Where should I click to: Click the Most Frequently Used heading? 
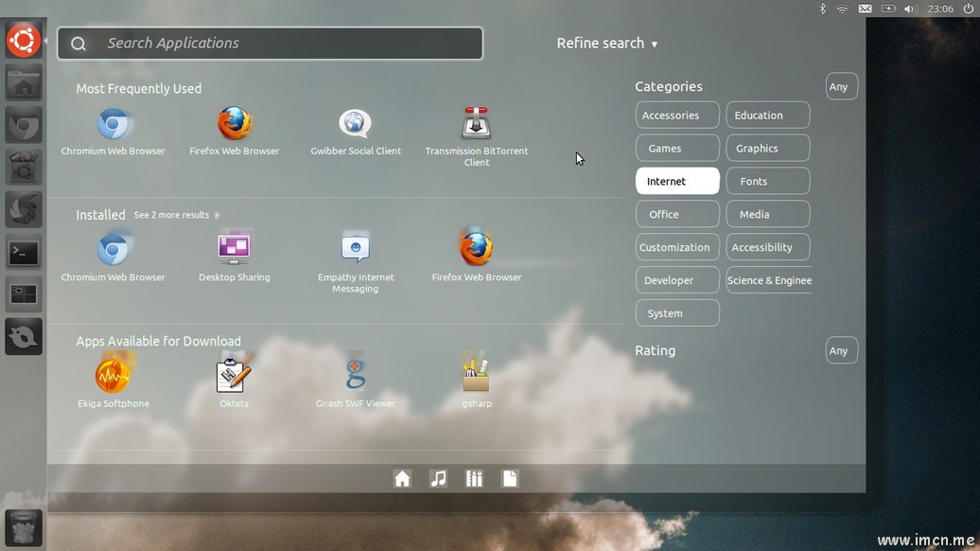coord(139,89)
